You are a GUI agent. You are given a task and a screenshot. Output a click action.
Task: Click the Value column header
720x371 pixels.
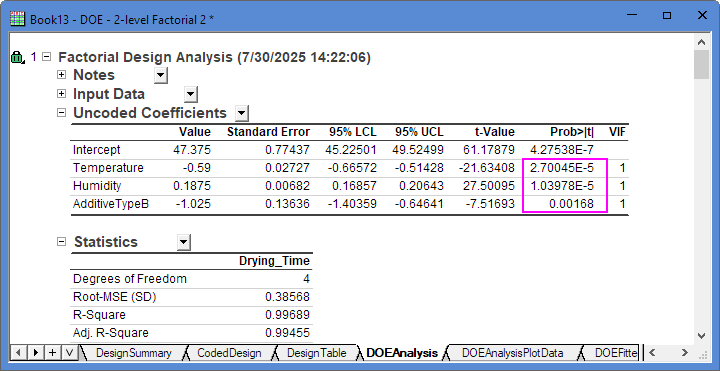(195, 132)
